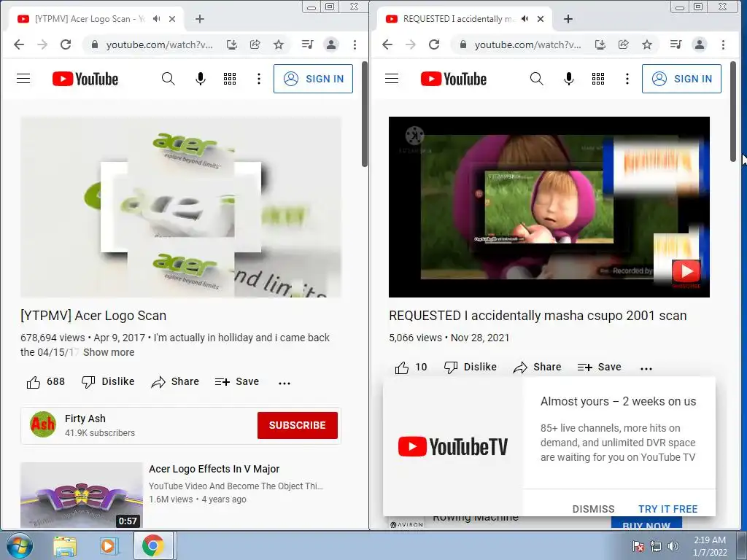The image size is (747, 560).
Task: Bookmark the page in left Chrome window
Action: [279, 44]
